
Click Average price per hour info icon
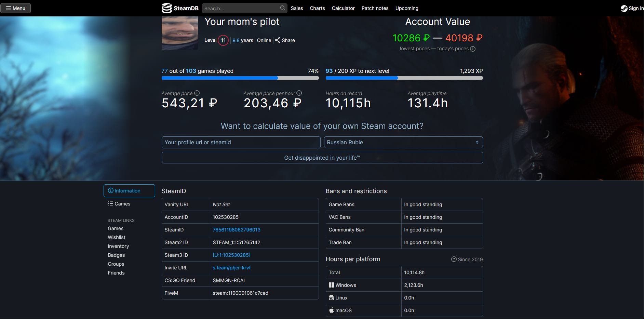299,93
